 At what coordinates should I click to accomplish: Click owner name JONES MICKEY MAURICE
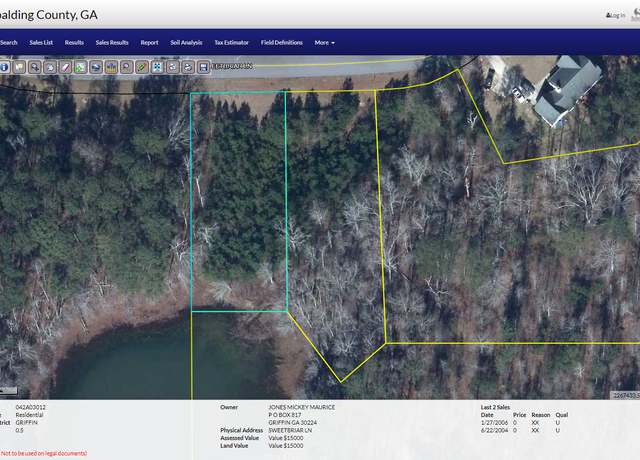[x=302, y=407]
